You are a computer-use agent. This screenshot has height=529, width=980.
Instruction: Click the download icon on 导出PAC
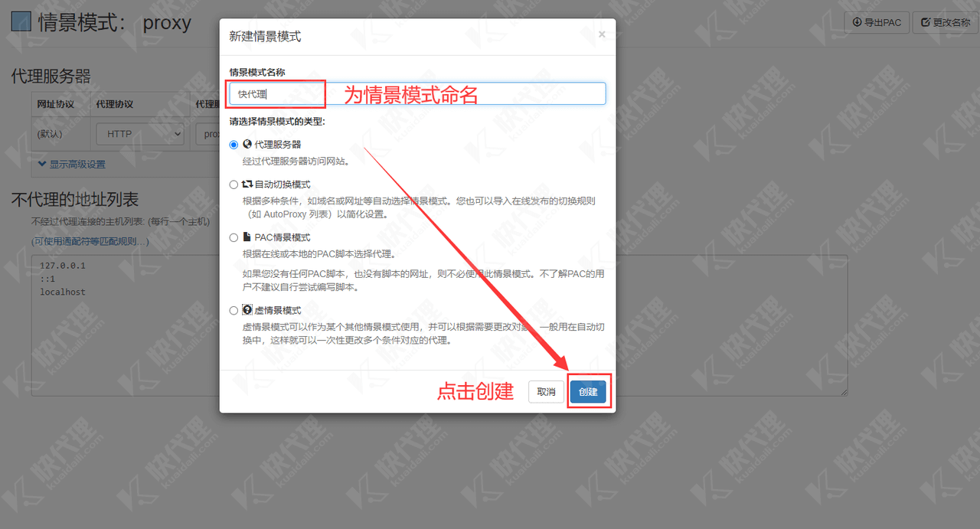(x=857, y=22)
